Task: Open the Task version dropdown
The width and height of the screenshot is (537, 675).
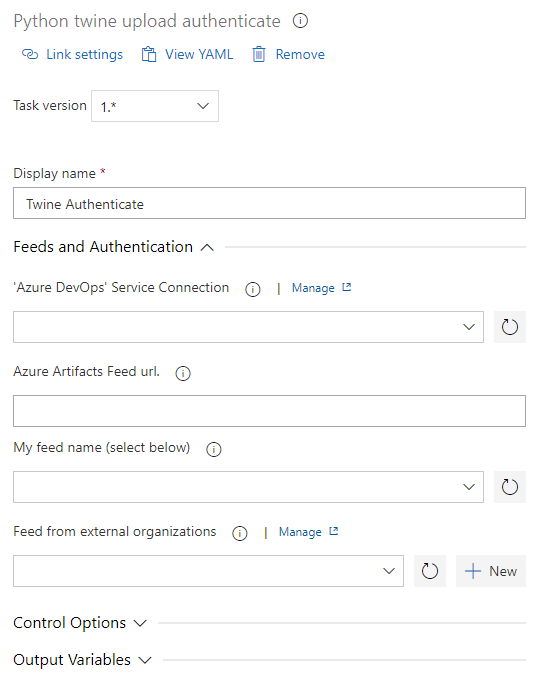Action: click(x=155, y=106)
